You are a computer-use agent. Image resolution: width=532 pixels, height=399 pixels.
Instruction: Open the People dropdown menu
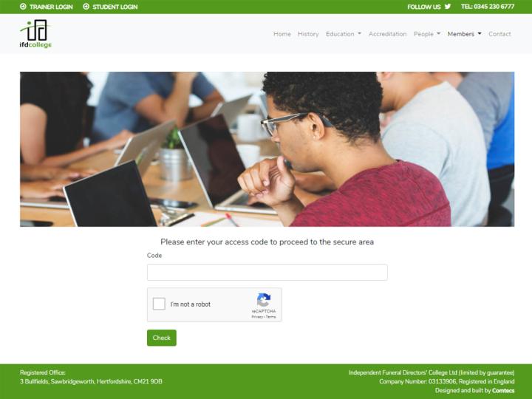pos(427,34)
